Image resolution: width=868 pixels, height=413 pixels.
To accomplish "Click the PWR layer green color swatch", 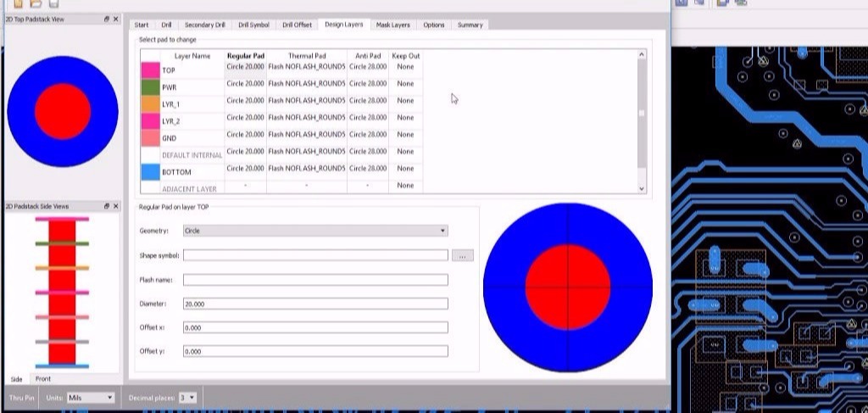I will click(x=149, y=87).
